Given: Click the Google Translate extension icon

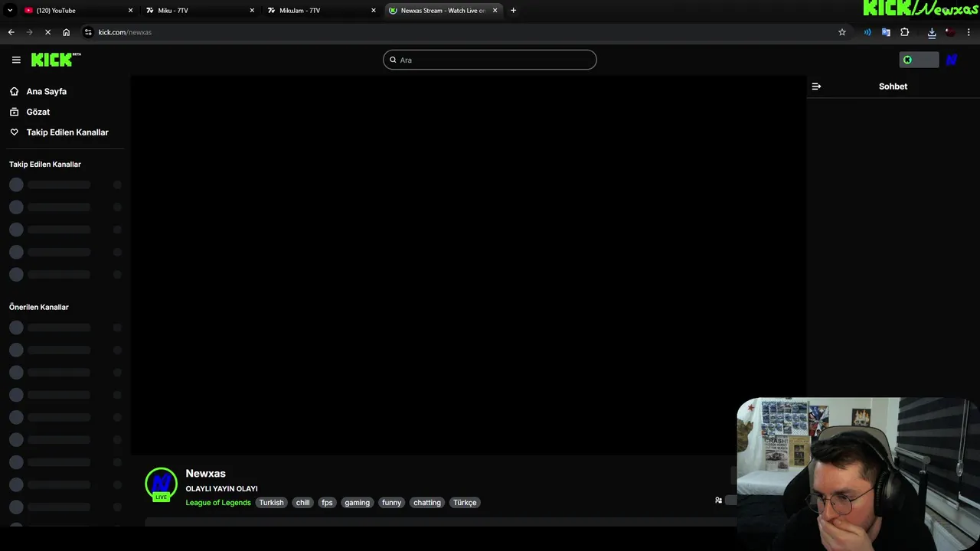Looking at the screenshot, I should (x=886, y=32).
